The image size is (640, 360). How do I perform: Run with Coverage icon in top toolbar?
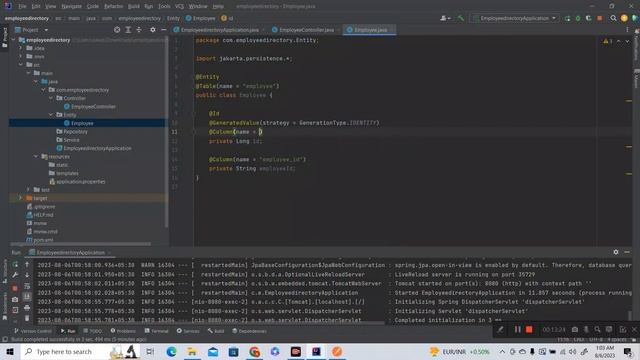589,18
